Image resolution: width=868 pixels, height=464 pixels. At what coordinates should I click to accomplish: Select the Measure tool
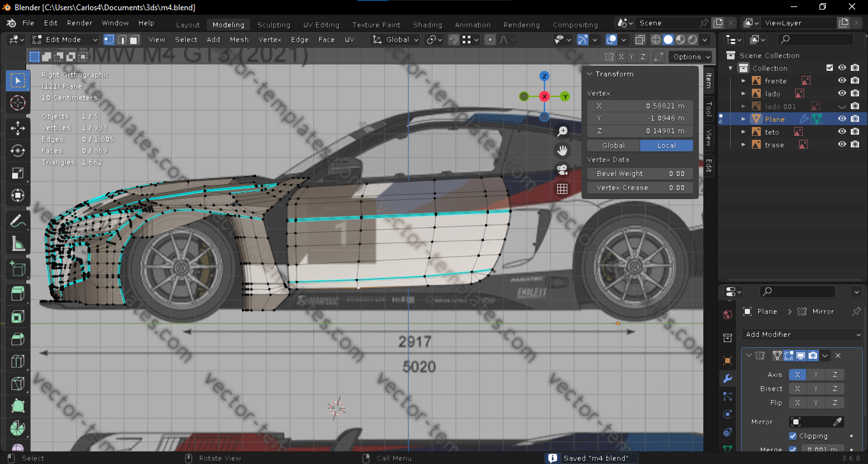pyautogui.click(x=18, y=244)
